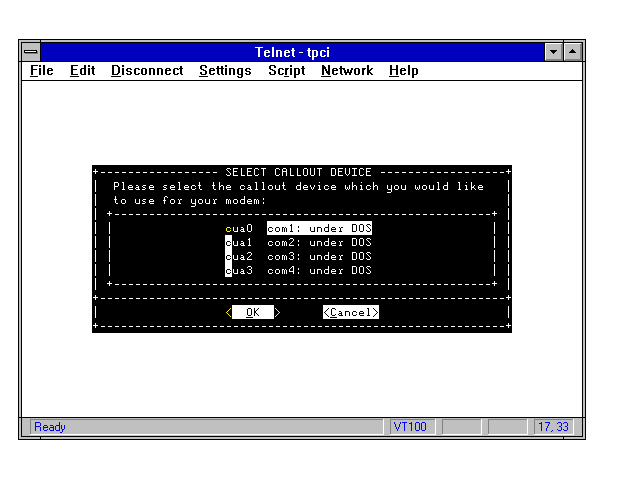Minimize the Telnet window with down arrow
The height and width of the screenshot is (480, 640).
(554, 51)
